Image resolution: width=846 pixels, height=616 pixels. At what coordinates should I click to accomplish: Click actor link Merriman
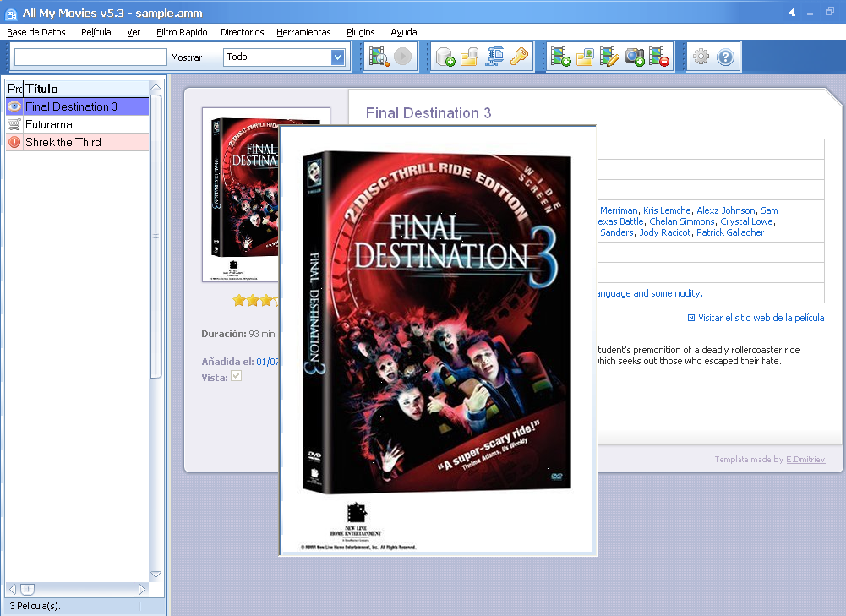point(619,210)
